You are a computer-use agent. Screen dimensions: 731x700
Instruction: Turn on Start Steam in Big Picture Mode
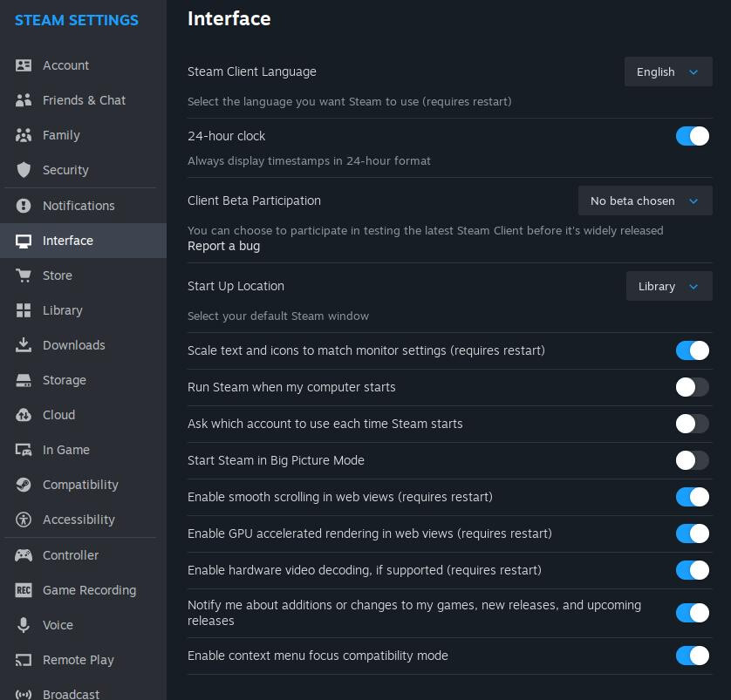pyautogui.click(x=692, y=460)
